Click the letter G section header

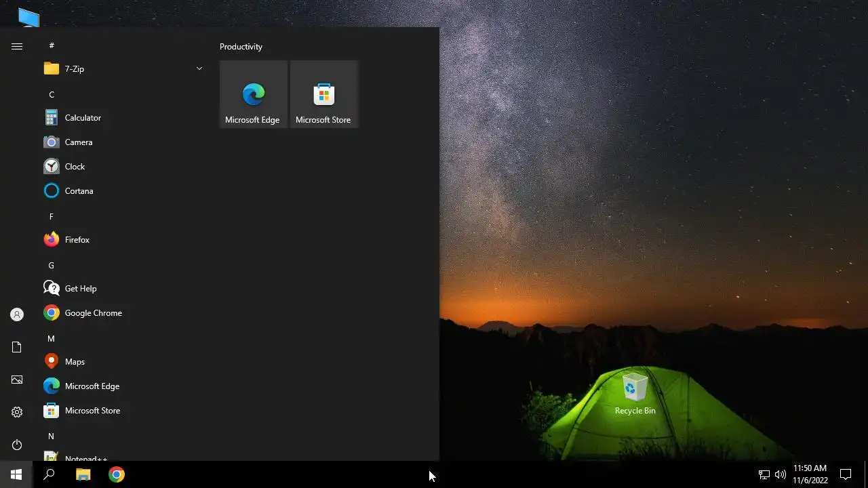click(51, 265)
